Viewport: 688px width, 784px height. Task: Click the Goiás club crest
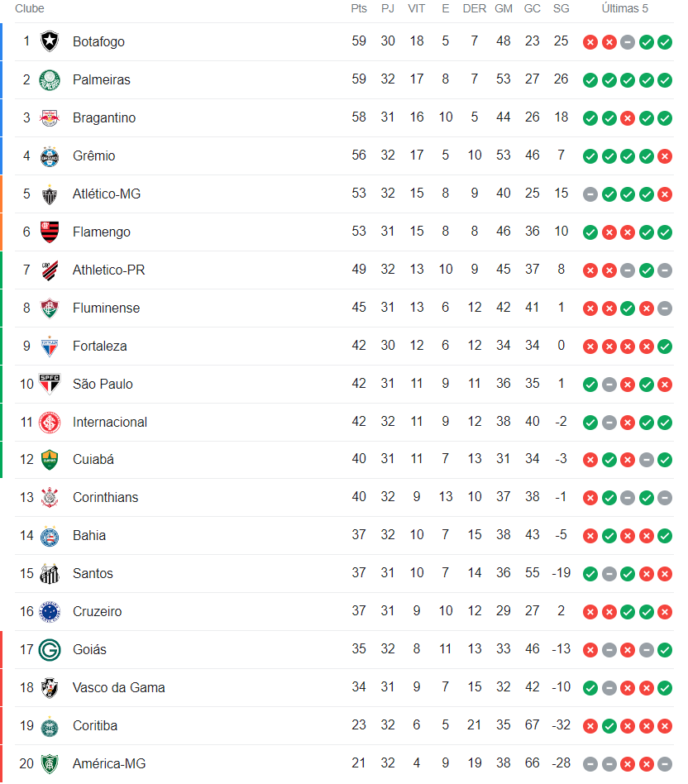50,649
